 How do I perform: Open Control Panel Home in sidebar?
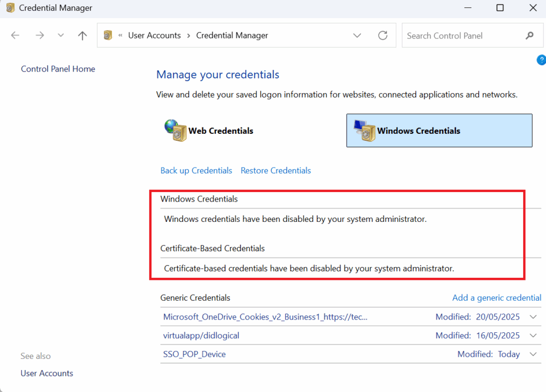58,69
